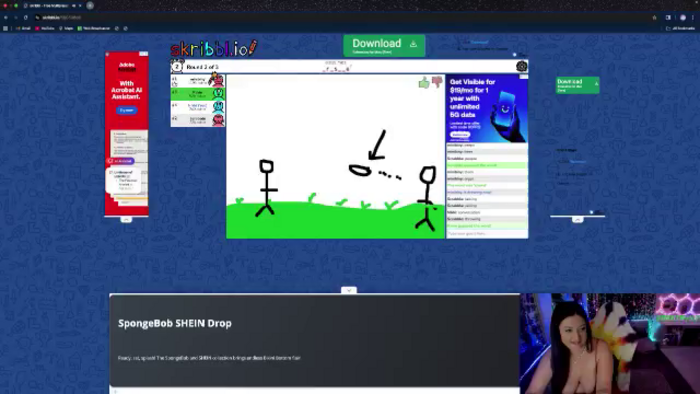Collapse the right ad with chevron below
700x394 pixels.
click(577, 220)
